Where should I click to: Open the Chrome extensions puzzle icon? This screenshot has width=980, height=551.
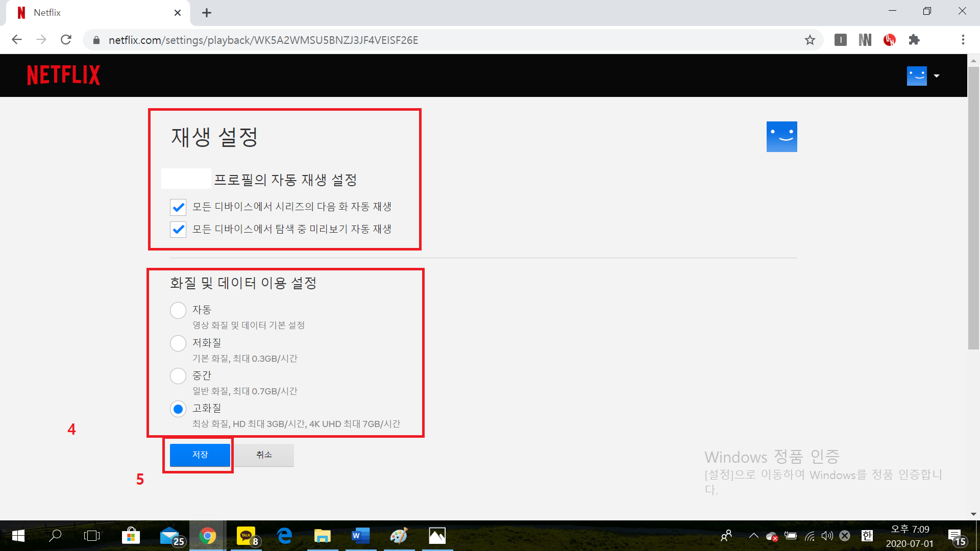(914, 40)
